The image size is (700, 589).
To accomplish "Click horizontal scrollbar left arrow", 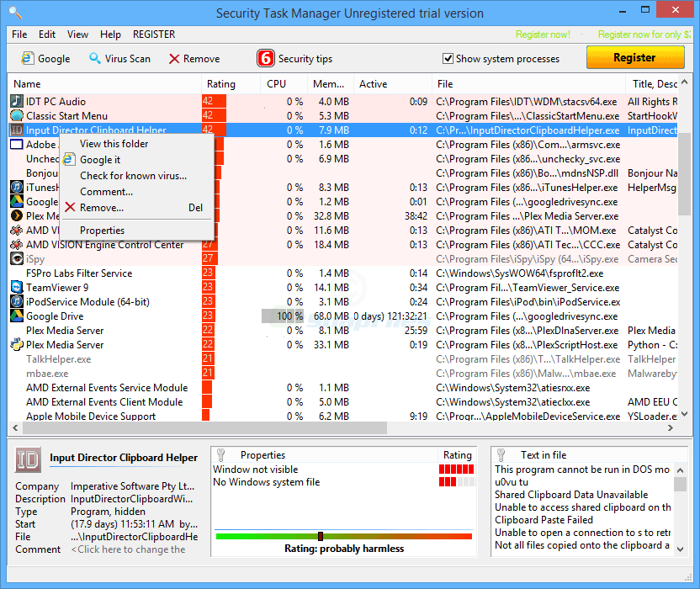I will 15,427.
